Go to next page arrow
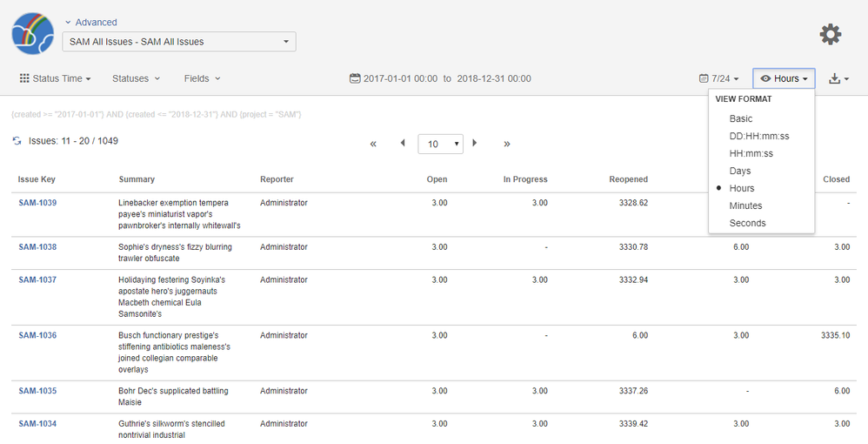Viewport: 868px width, 444px height. tap(474, 143)
